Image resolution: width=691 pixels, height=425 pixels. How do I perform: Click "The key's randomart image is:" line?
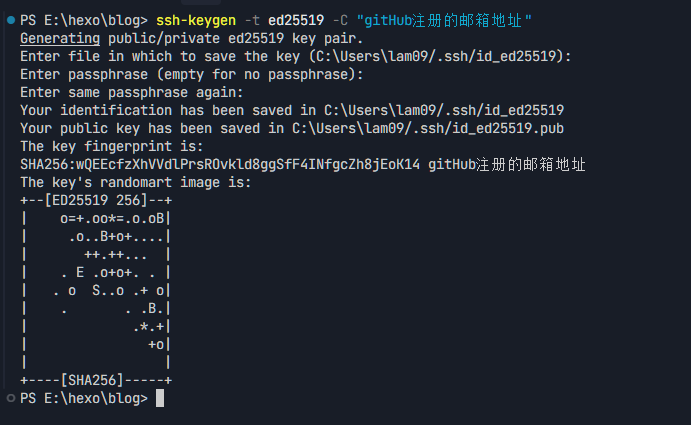(135, 182)
